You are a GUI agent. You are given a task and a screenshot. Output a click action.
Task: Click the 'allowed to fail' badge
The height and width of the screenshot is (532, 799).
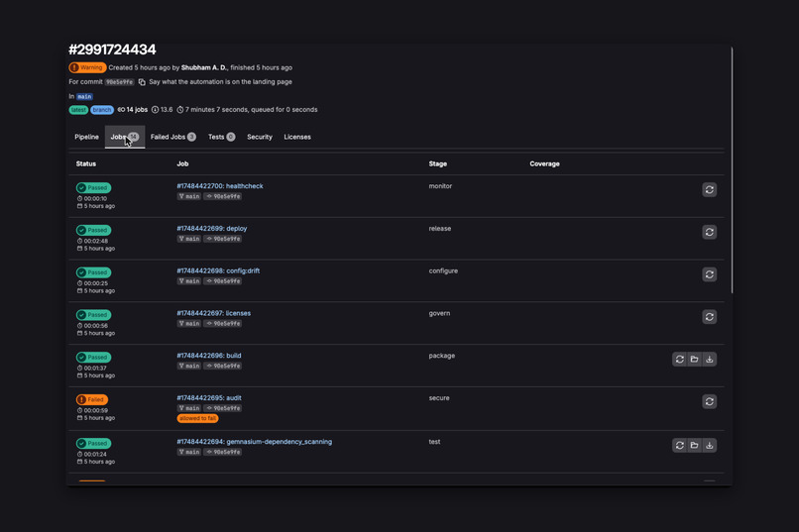[x=197, y=418]
